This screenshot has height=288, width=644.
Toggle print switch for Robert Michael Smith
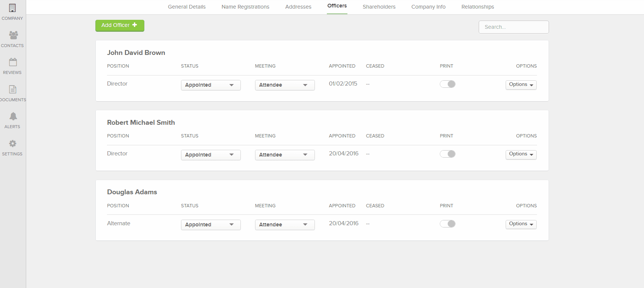(447, 154)
